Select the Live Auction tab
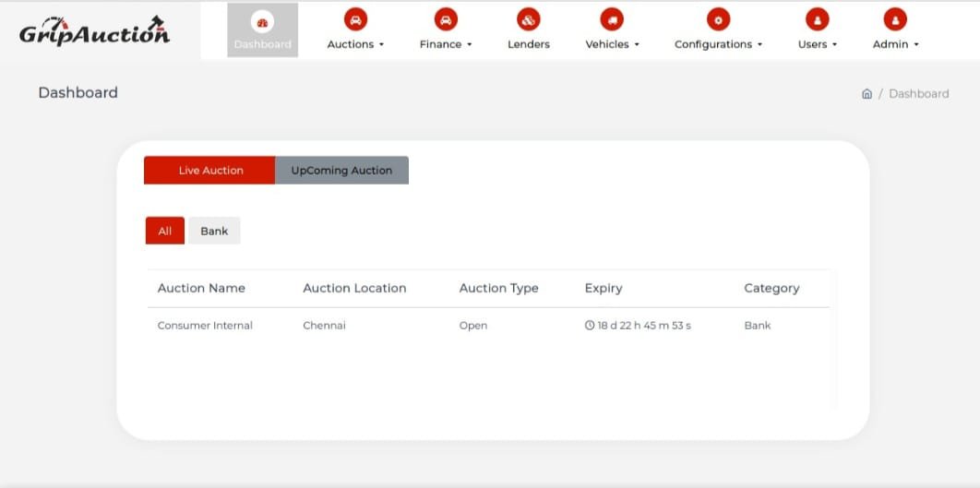980x488 pixels. click(210, 171)
